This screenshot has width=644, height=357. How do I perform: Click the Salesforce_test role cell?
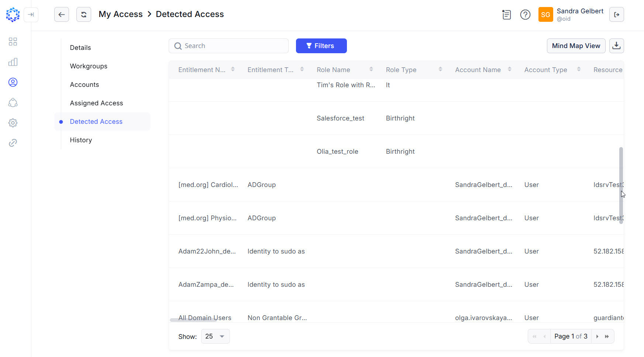point(340,118)
